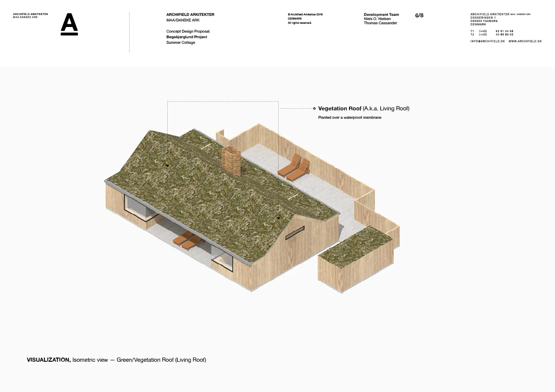Click the "Development Team" heading
Image resolution: width=555 pixels, height=392 pixels.
pyautogui.click(x=381, y=14)
